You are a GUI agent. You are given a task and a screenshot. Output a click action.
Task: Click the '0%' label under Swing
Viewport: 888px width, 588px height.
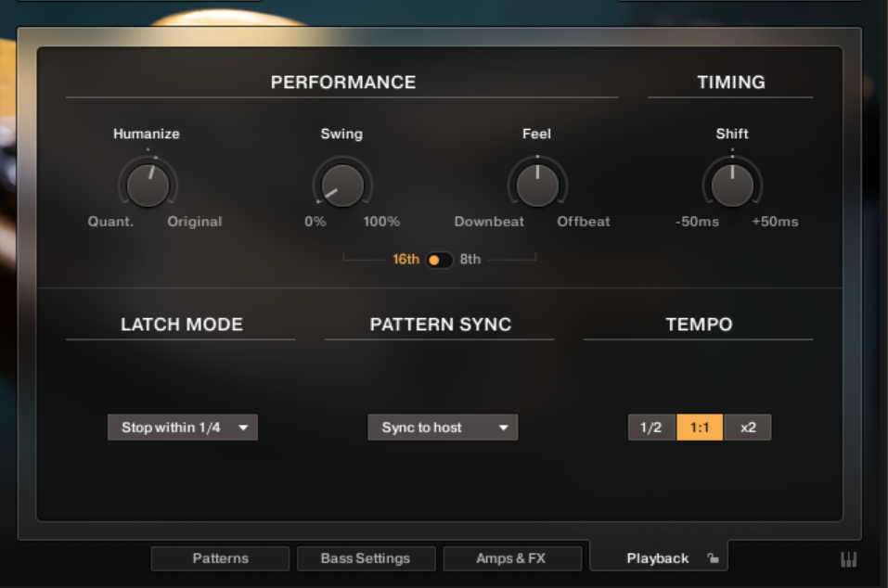click(315, 222)
